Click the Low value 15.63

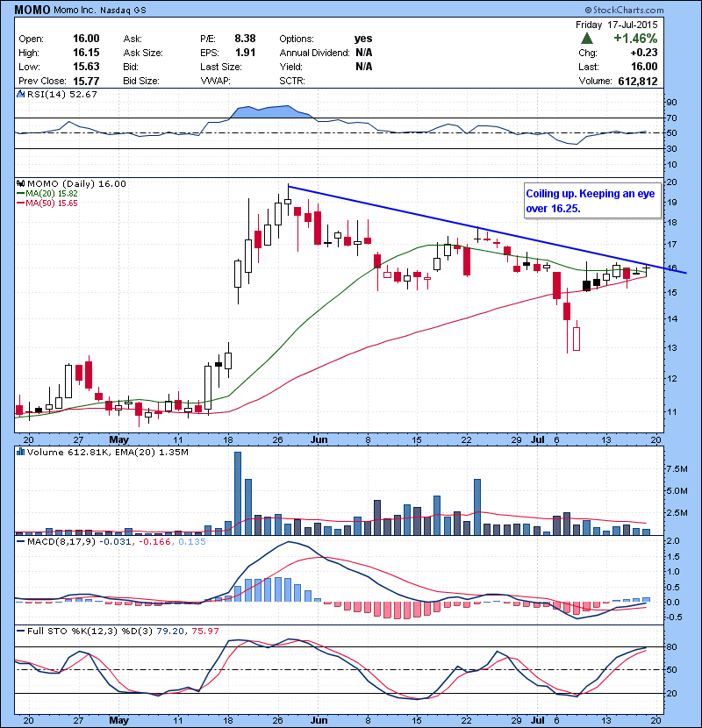point(86,67)
